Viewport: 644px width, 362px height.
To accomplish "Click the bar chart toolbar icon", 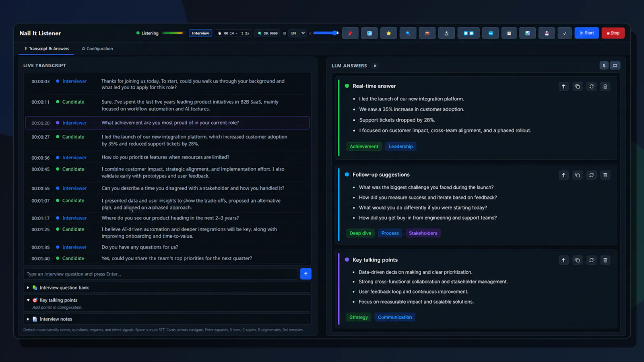I will [x=527, y=33].
